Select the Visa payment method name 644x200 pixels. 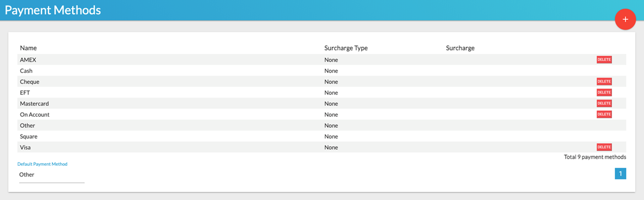tap(25, 147)
